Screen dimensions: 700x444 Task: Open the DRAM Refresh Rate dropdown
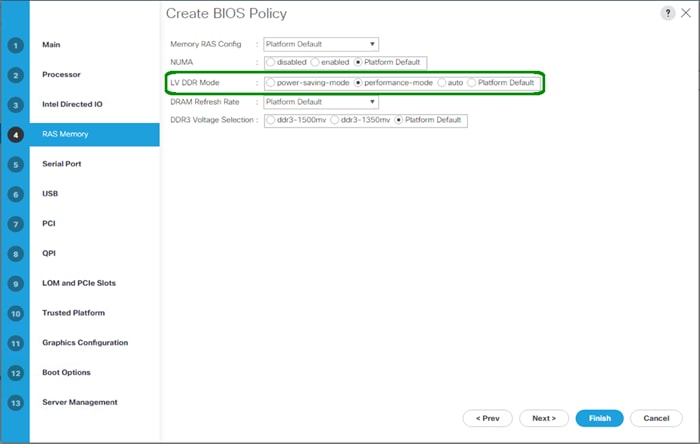[321, 102]
